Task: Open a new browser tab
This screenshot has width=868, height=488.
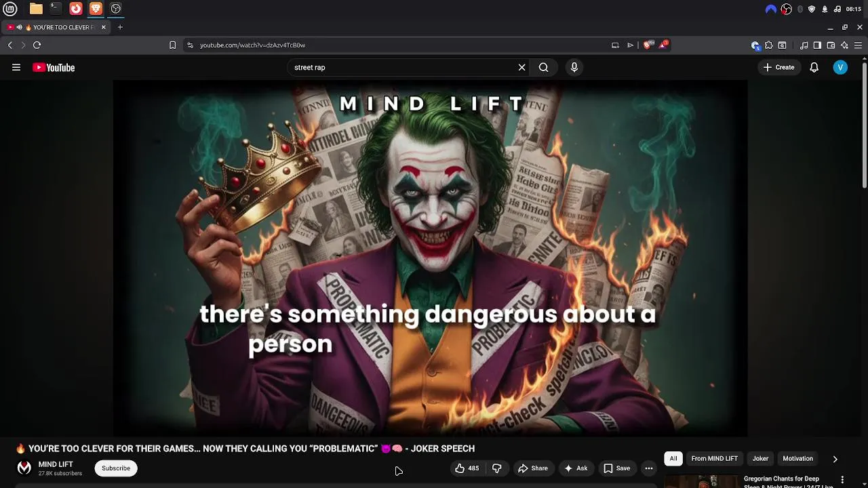Action: pos(120,27)
